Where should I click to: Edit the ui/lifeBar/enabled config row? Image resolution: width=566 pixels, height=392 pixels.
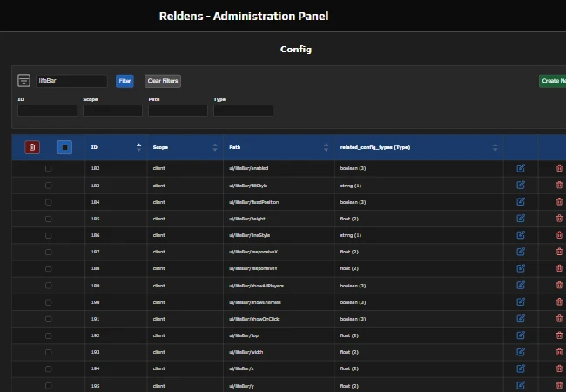[521, 168]
